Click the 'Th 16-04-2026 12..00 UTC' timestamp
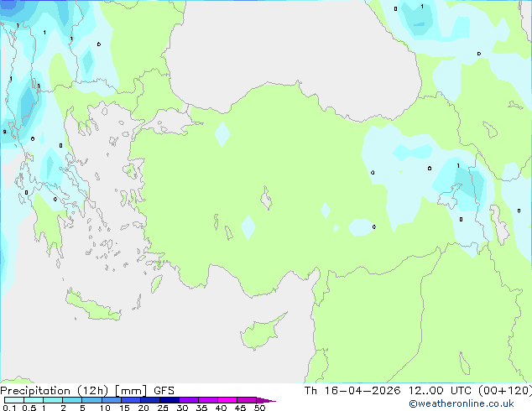 388,391
